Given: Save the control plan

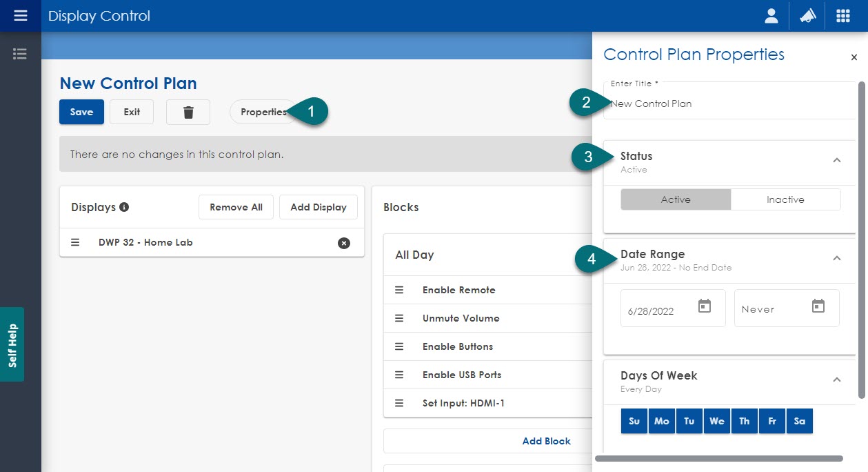Looking at the screenshot, I should point(81,112).
